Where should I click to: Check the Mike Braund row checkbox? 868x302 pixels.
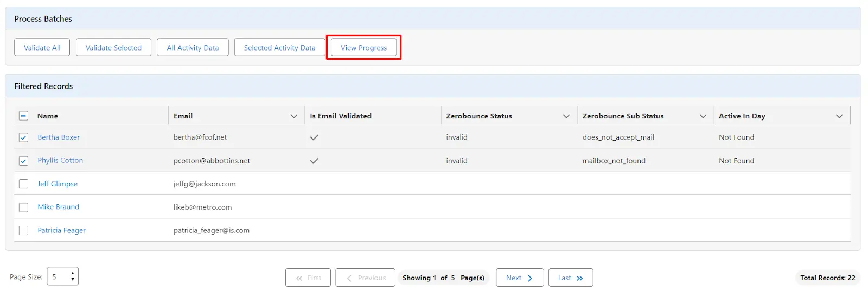coord(24,207)
